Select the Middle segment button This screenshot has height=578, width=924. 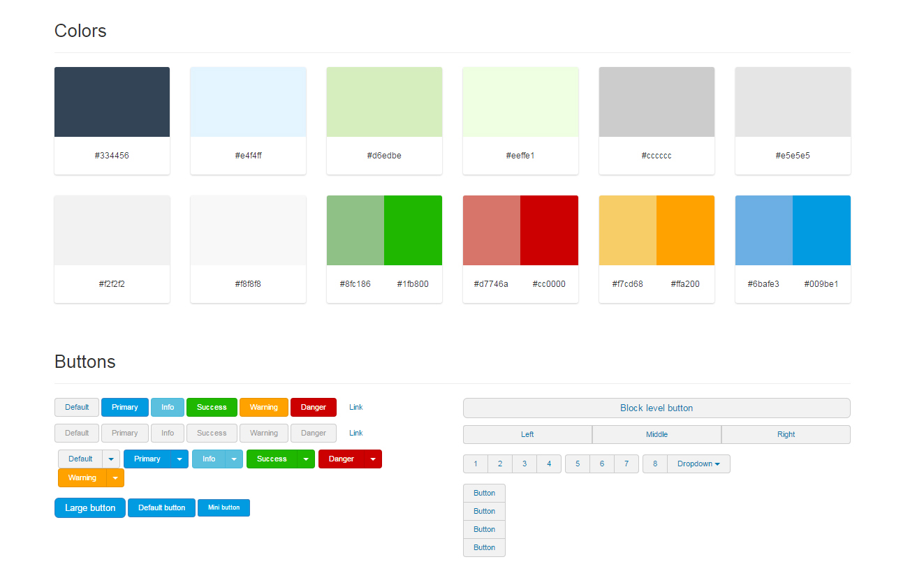click(657, 435)
